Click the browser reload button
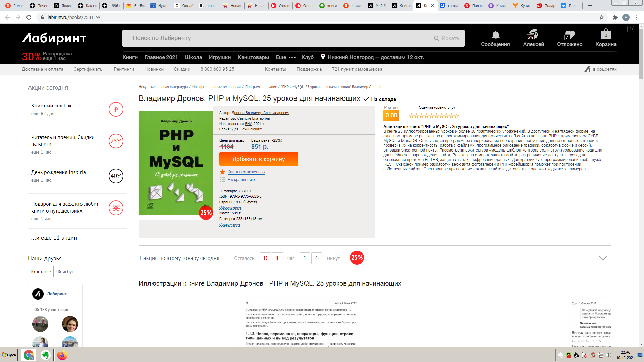The image size is (644, 362). 29,17
